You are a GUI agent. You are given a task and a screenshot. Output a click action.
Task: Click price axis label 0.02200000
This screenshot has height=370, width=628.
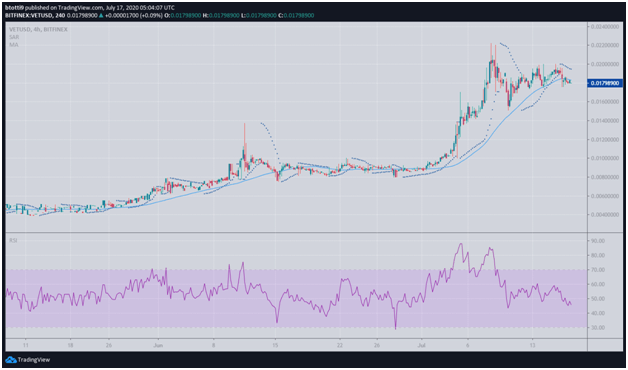click(x=605, y=45)
